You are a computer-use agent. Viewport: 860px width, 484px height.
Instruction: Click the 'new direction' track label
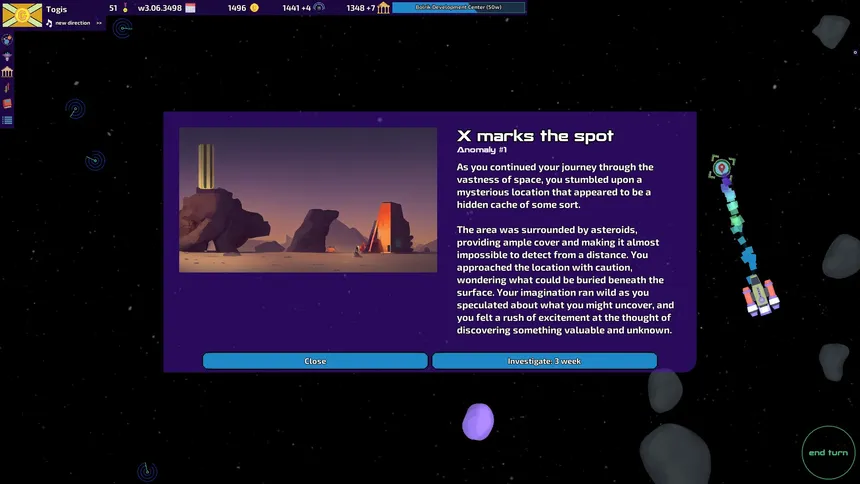pyautogui.click(x=72, y=23)
